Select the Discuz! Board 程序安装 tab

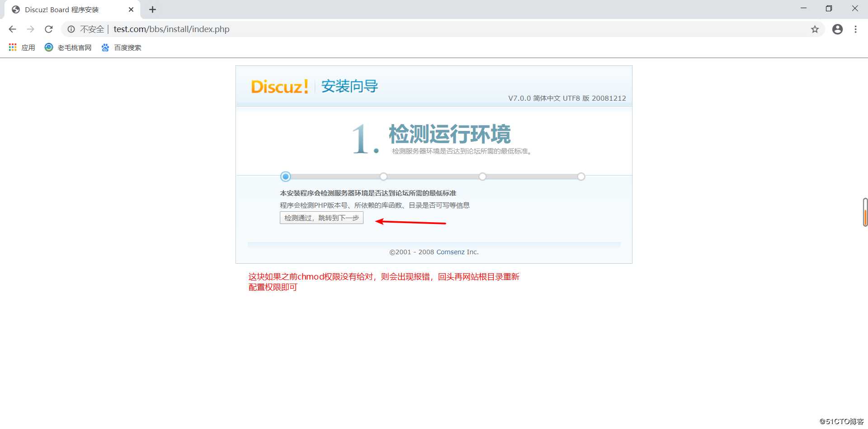coord(72,9)
